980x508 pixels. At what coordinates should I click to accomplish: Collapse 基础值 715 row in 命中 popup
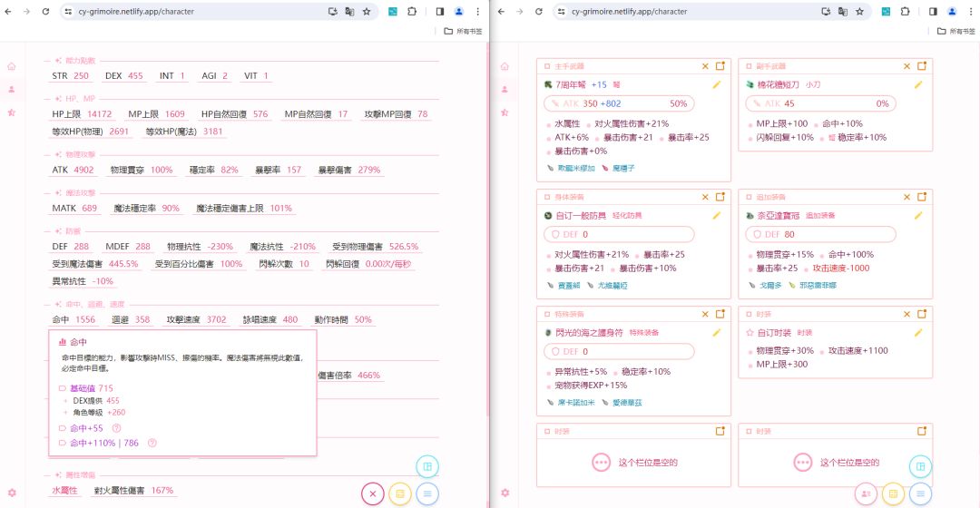pos(86,388)
